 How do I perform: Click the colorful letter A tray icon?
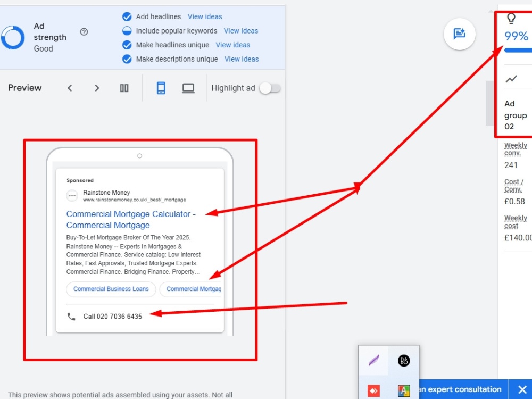404,390
